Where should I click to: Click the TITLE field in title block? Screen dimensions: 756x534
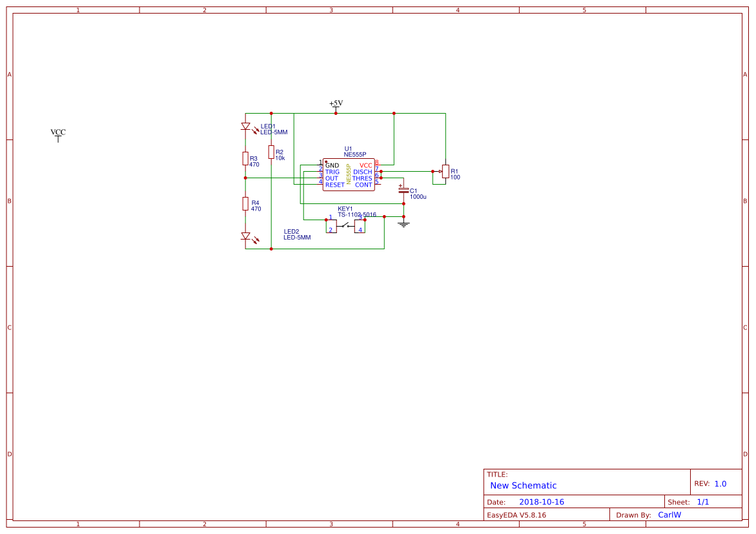(x=497, y=473)
